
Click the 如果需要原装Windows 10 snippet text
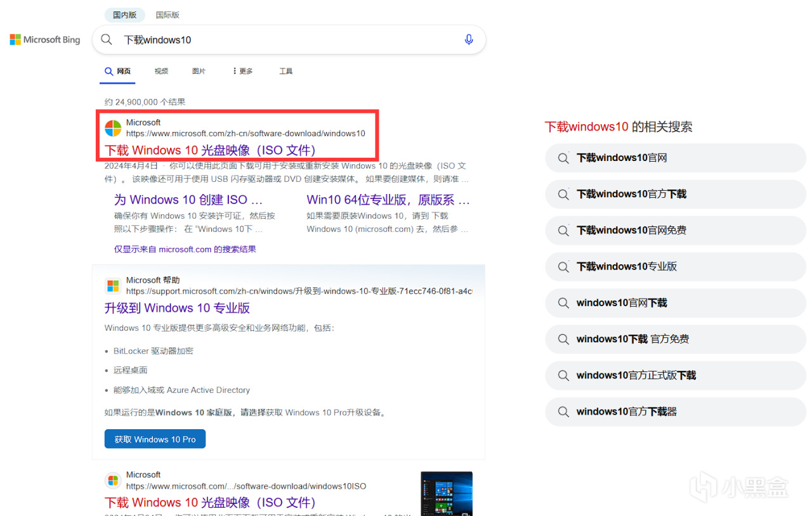pos(388,223)
